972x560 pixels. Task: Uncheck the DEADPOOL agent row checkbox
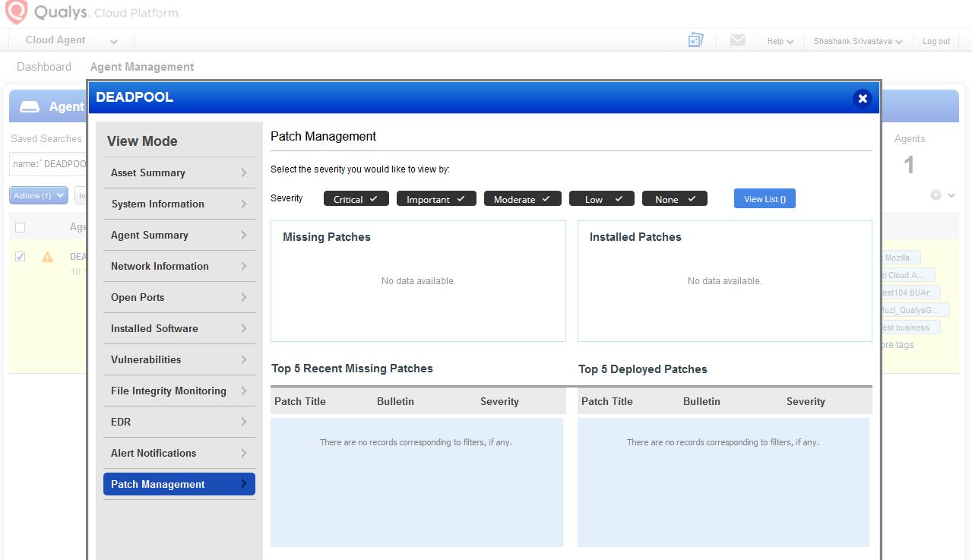click(21, 257)
